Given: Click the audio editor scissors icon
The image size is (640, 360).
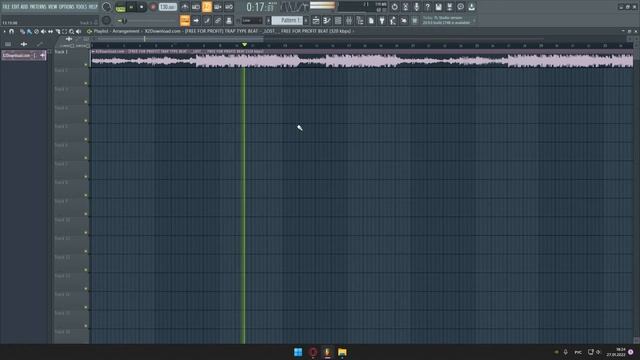Looking at the screenshot, I should tap(405, 7).
